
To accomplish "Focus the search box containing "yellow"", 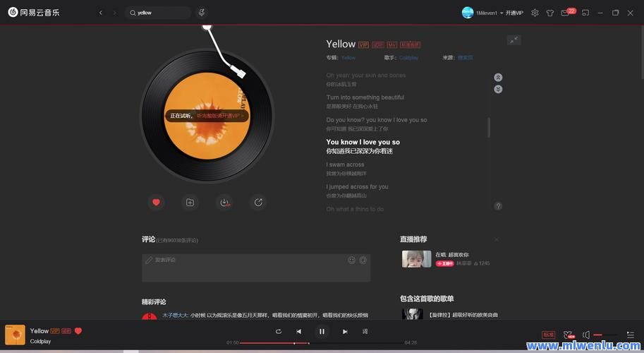I will point(158,13).
